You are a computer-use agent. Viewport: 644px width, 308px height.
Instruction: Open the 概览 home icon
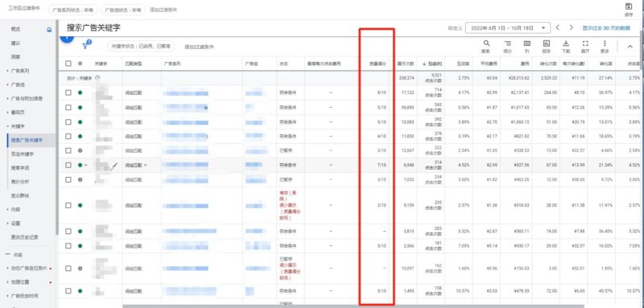(49, 30)
